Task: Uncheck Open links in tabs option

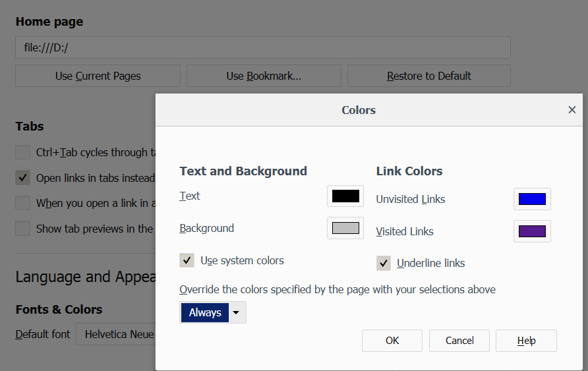Action: [23, 178]
